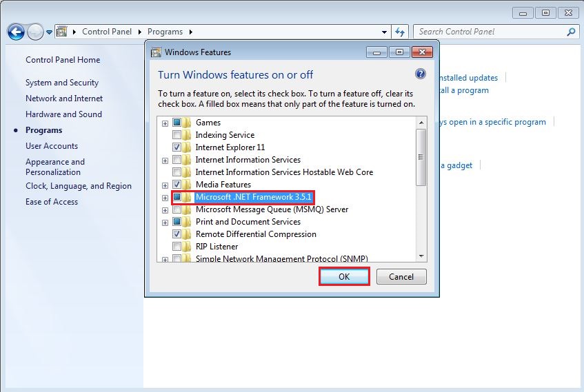584x392 pixels.
Task: Expand the Games tree node
Action: tap(165, 123)
